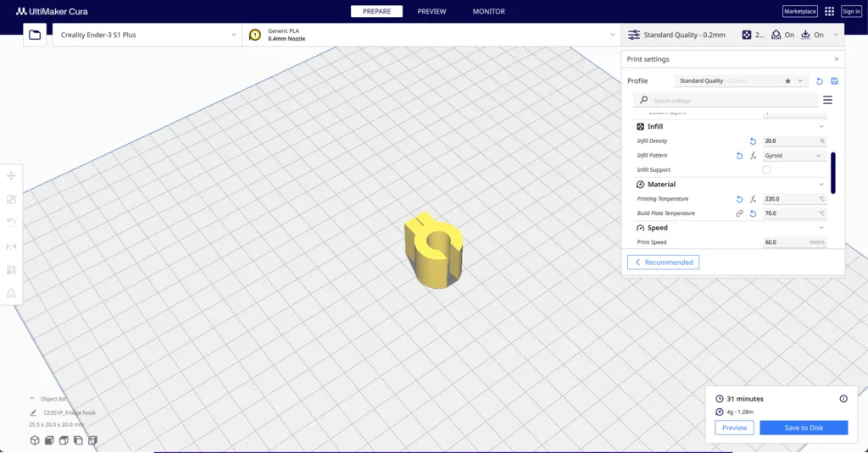The image size is (868, 453).
Task: Open the Standard Quality profile dropdown
Action: pos(741,80)
